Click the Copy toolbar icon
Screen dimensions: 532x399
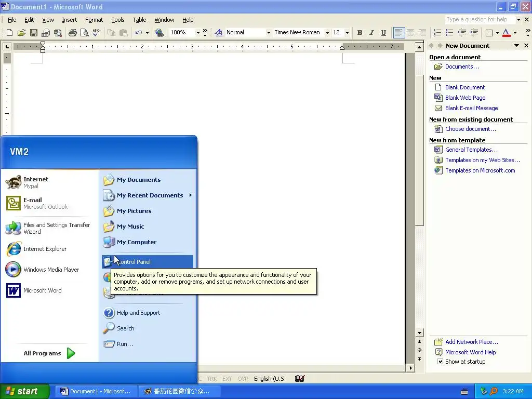click(111, 33)
